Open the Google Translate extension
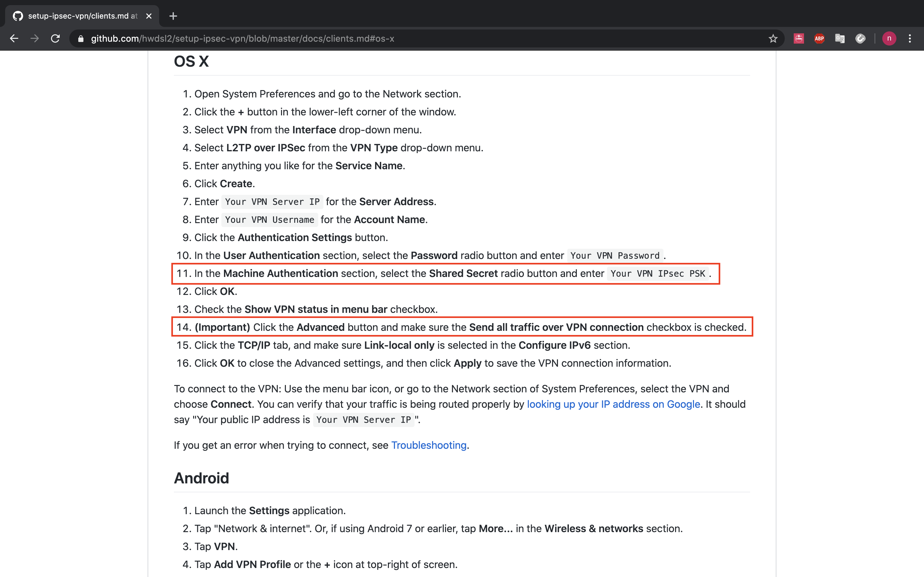The height and width of the screenshot is (577, 924). coord(840,38)
